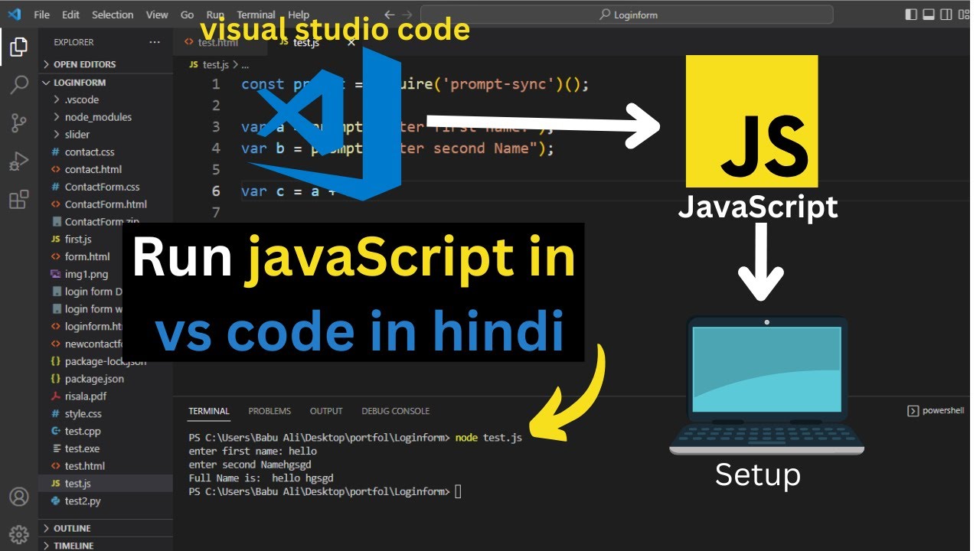
Task: Switch to the TERMINAL panel tab
Action: [209, 411]
